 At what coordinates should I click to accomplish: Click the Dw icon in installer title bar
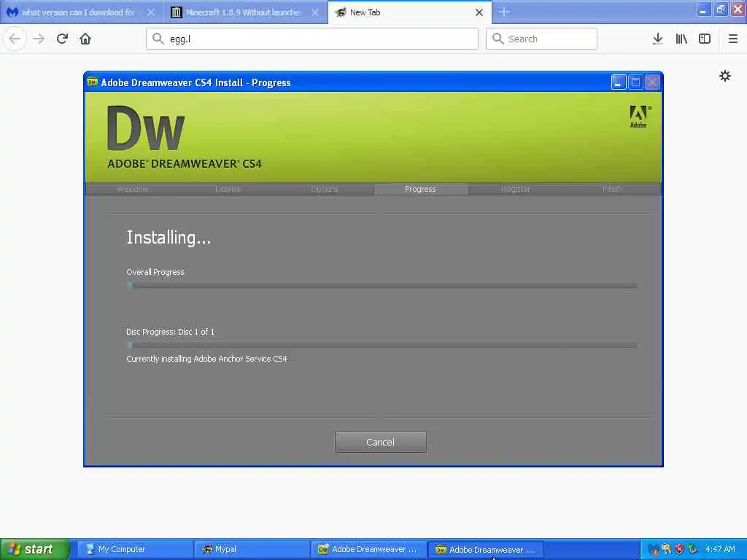(x=93, y=82)
